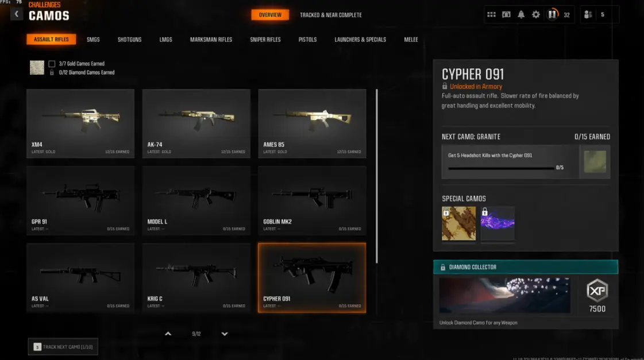Click the Diamond Camos Earned lock
This screenshot has width=644, height=360.
[52, 72]
